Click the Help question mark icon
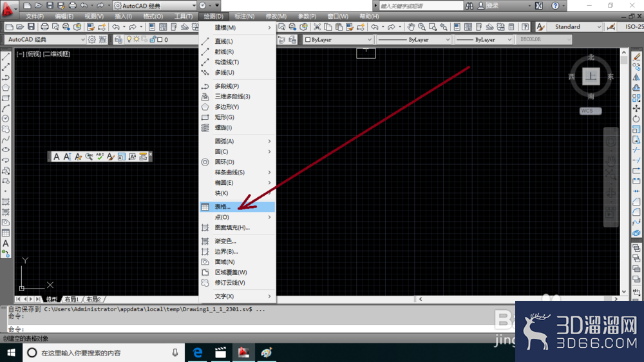This screenshot has width=644, height=362. click(555, 6)
